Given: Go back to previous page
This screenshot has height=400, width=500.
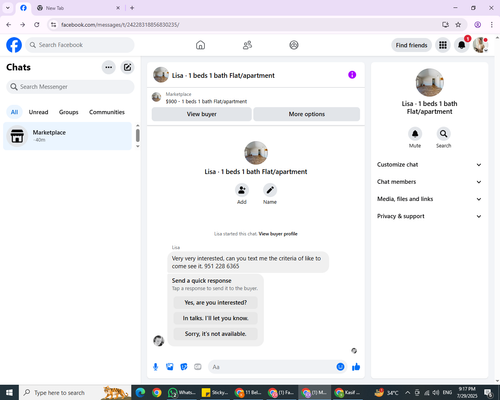Looking at the screenshot, I should coord(9,25).
